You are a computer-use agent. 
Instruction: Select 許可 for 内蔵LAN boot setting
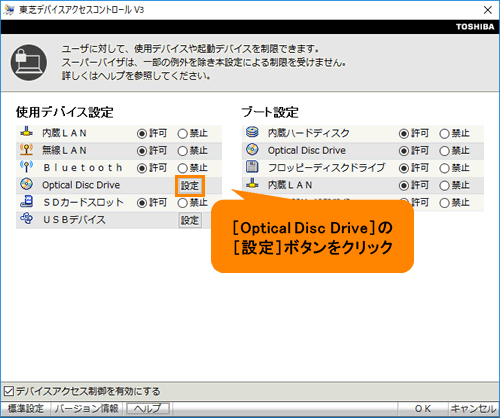point(404,186)
